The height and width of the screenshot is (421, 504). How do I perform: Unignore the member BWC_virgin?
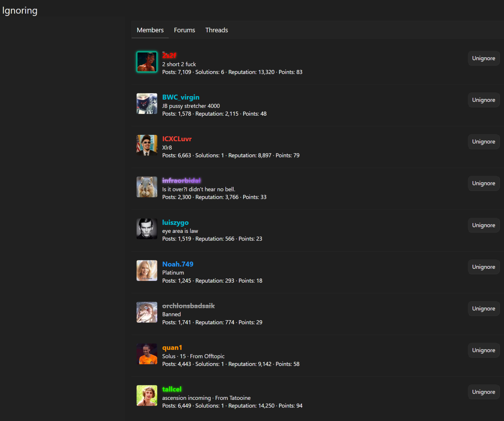[x=484, y=100]
